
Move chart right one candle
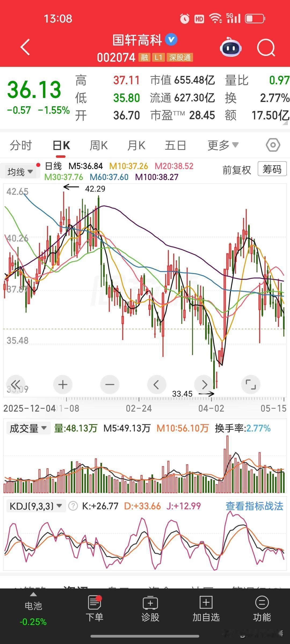tap(204, 385)
